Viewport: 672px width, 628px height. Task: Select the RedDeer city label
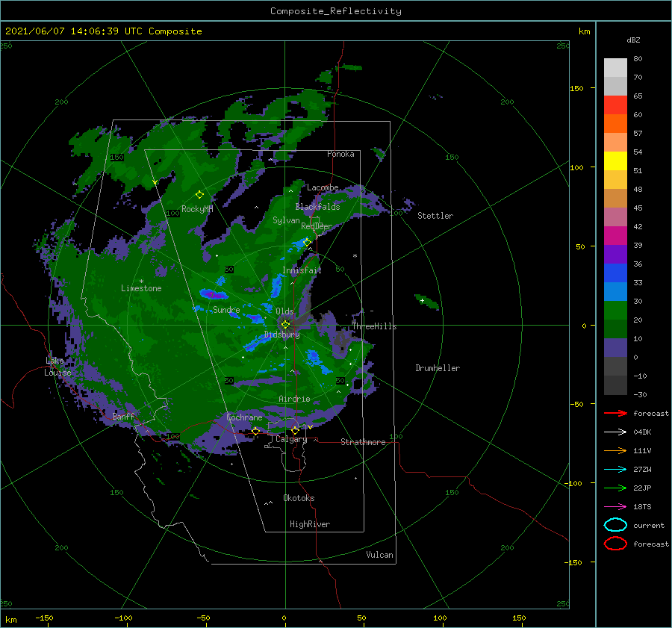[317, 226]
